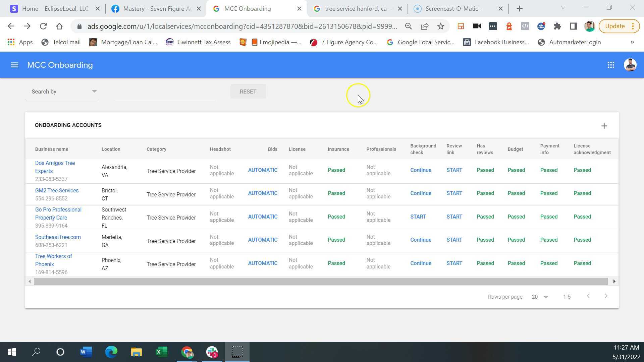Open the Slack app in the taskbar
Screen dimensions: 644x362
coord(212,352)
